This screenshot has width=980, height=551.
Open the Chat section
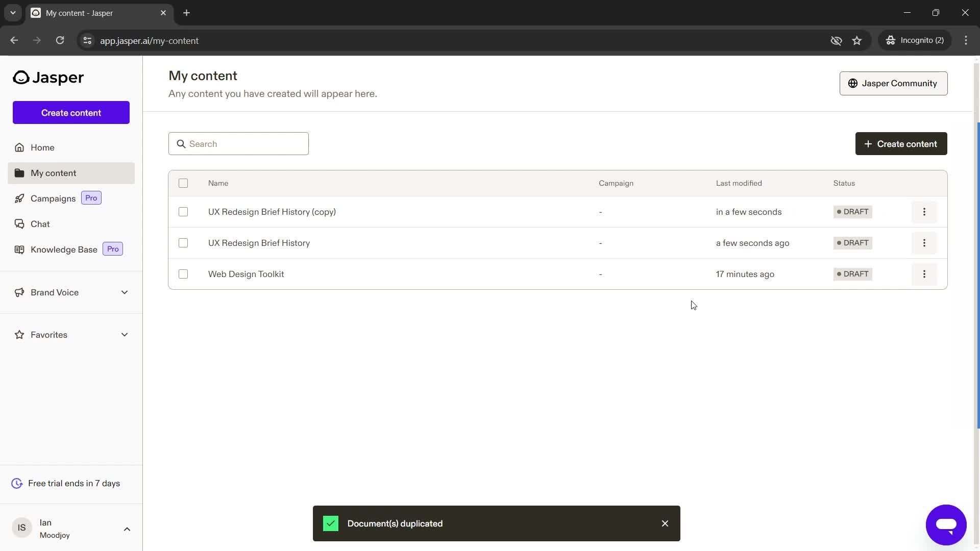[40, 223]
